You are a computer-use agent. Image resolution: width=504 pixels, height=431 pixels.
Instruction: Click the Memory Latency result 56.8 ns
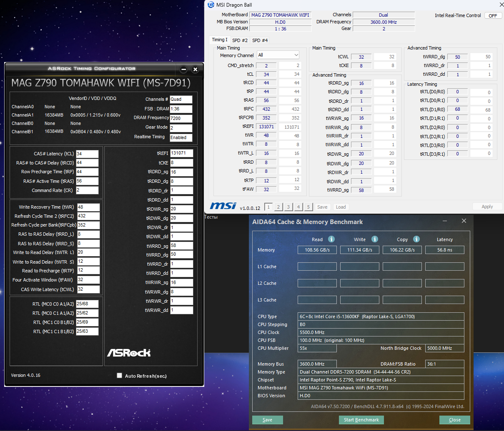click(x=445, y=250)
